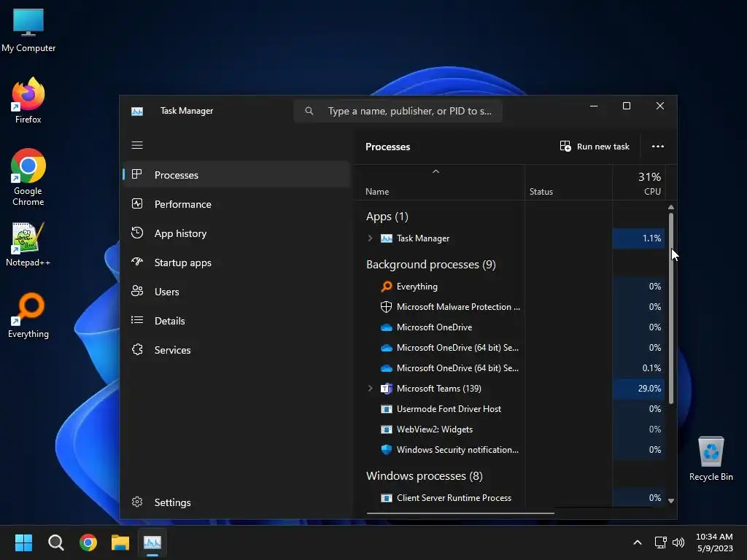Image resolution: width=747 pixels, height=560 pixels.
Task: Select the Everything desktop shortcut
Action: click(28, 315)
